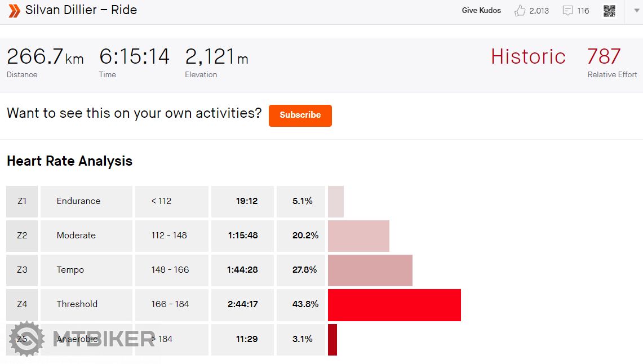
Task: Open the comments speech bubble icon
Action: (x=568, y=11)
